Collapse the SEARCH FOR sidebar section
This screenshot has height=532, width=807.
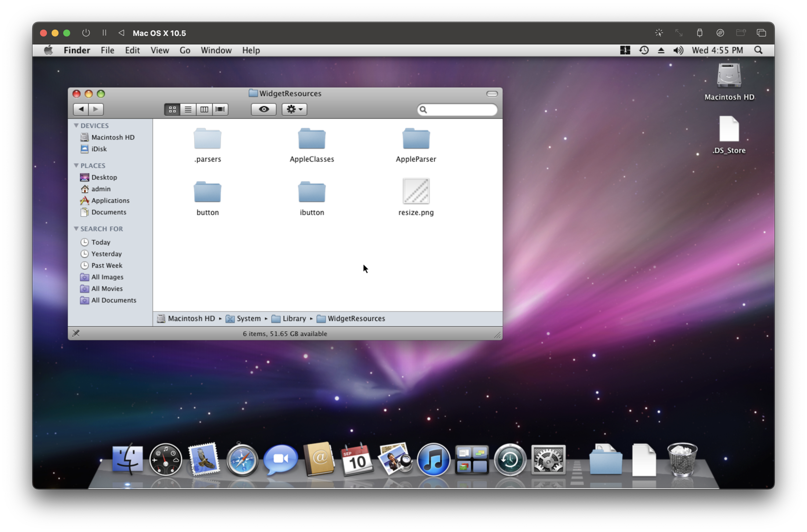(76, 229)
